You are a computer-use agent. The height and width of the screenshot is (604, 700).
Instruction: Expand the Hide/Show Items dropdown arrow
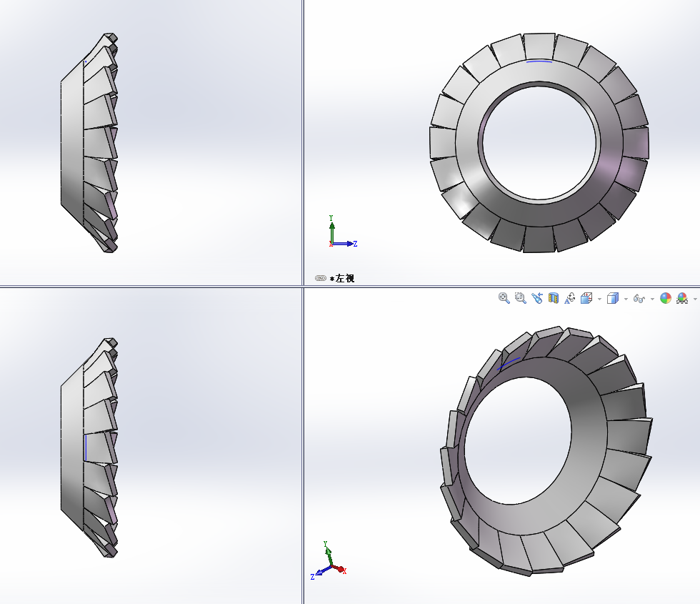coord(652,299)
